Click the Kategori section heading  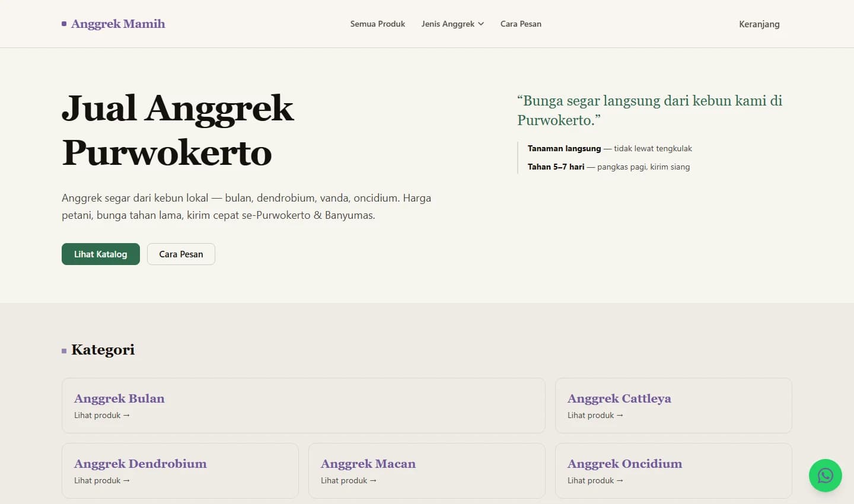coord(103,350)
